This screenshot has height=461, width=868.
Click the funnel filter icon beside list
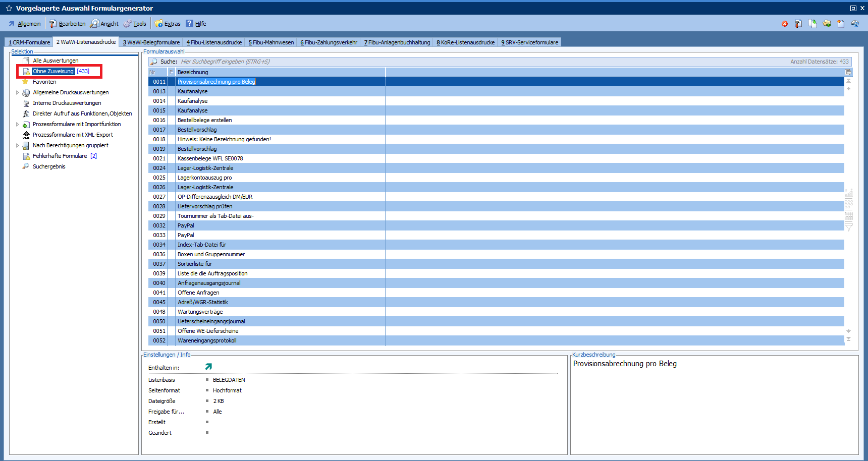849,227
